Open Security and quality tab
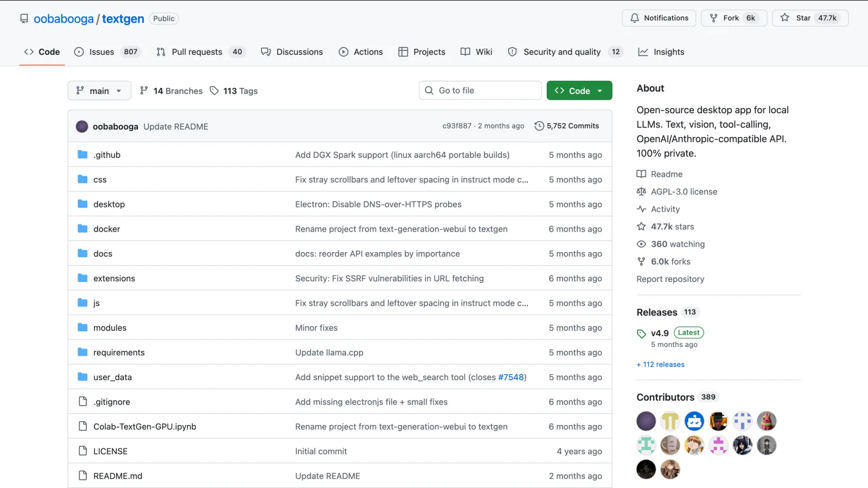 click(565, 52)
